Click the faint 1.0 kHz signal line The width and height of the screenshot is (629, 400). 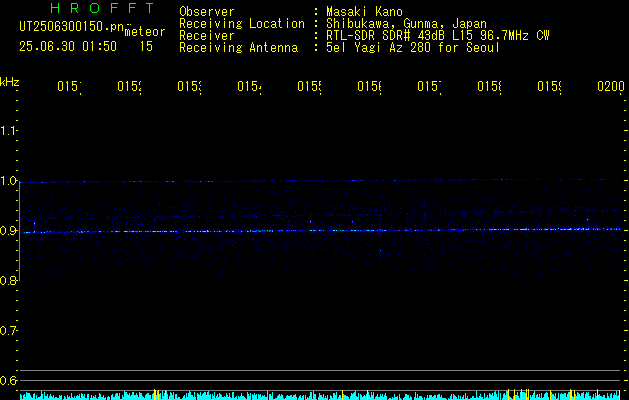tap(320, 181)
